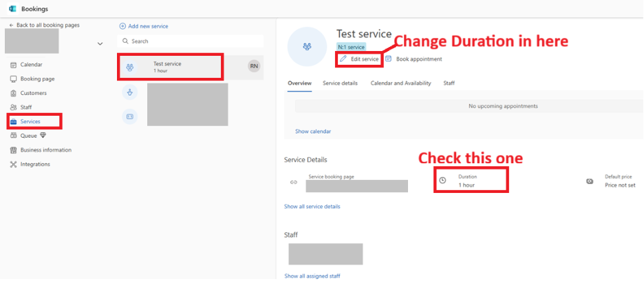
Task: Click the Book appointment calendar icon
Action: click(x=388, y=59)
